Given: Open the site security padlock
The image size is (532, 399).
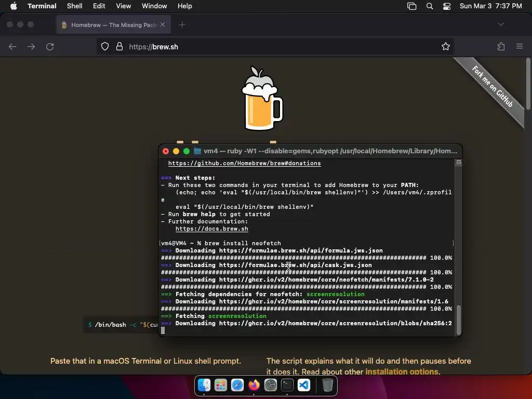Looking at the screenshot, I should (x=119, y=46).
